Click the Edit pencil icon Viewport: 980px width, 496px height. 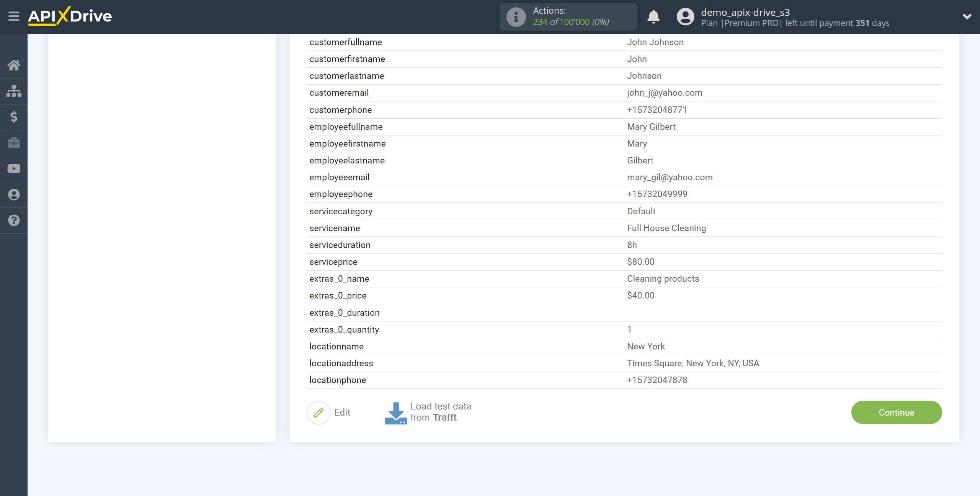coord(318,413)
